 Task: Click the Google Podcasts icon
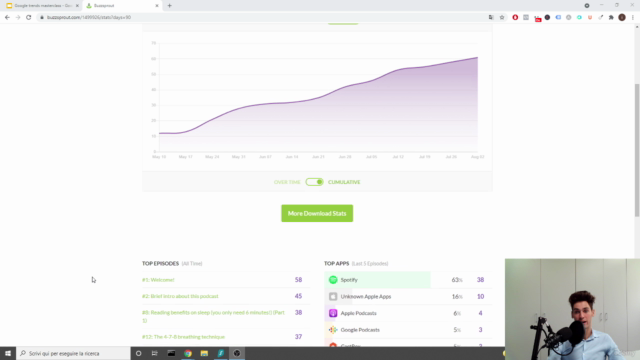pos(333,330)
